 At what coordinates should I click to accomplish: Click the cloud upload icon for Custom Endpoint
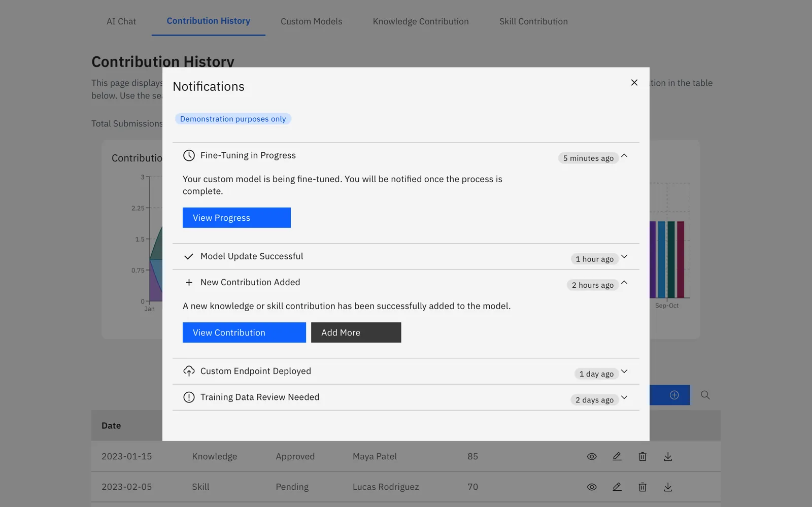point(189,371)
